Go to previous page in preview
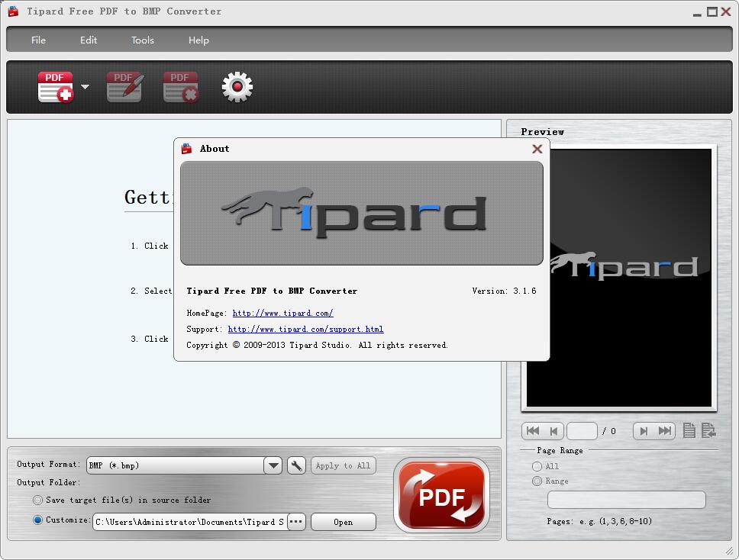 click(553, 431)
